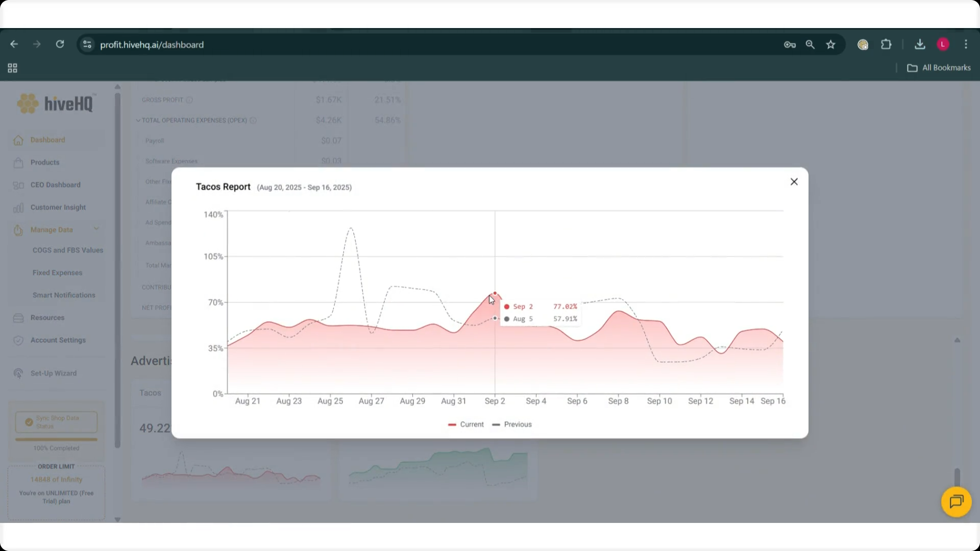Open the password key icon
980x551 pixels.
pos(790,44)
